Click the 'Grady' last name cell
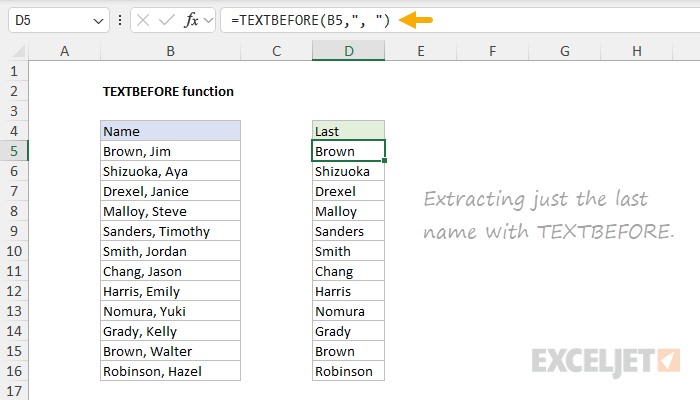The width and height of the screenshot is (700, 400). coord(348,331)
